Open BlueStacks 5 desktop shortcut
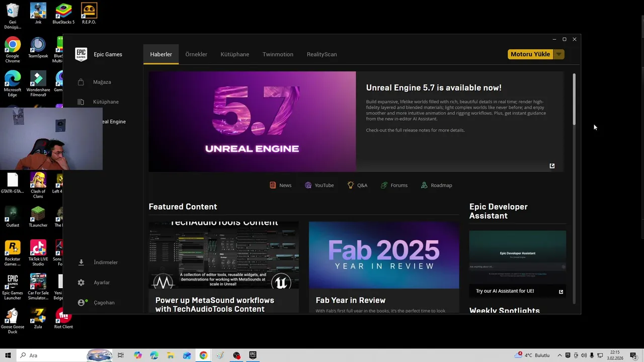Image resolution: width=644 pixels, height=362 pixels. click(63, 14)
